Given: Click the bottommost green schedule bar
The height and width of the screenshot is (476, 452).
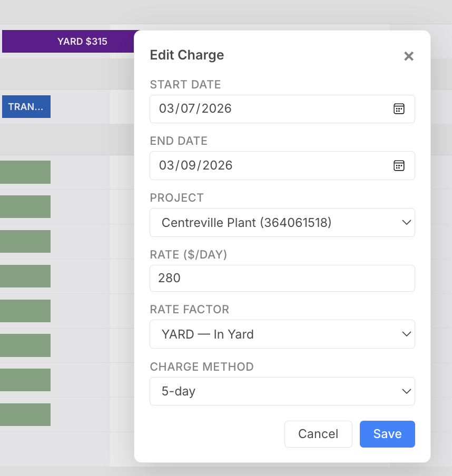Looking at the screenshot, I should 25,414.
